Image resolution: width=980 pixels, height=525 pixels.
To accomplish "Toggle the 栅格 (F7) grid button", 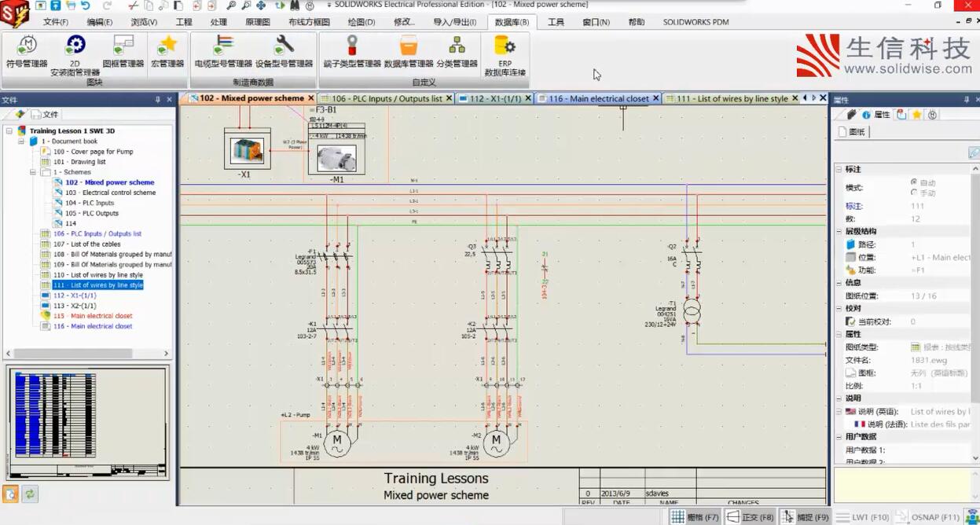I will coord(695,517).
